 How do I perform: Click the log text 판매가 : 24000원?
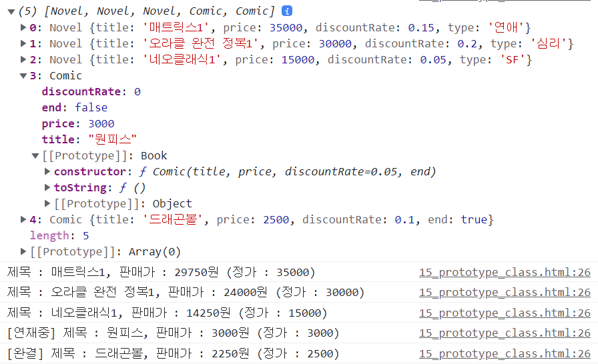(218, 292)
